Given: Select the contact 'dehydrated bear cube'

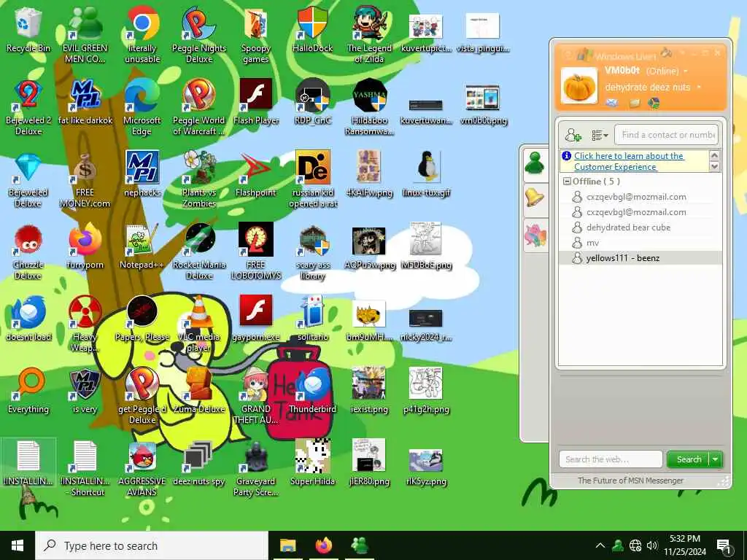Looking at the screenshot, I should point(640,227).
